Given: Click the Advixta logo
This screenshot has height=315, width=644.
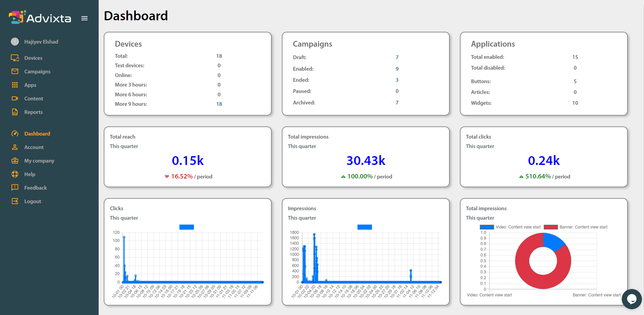Looking at the screenshot, I should [40, 17].
